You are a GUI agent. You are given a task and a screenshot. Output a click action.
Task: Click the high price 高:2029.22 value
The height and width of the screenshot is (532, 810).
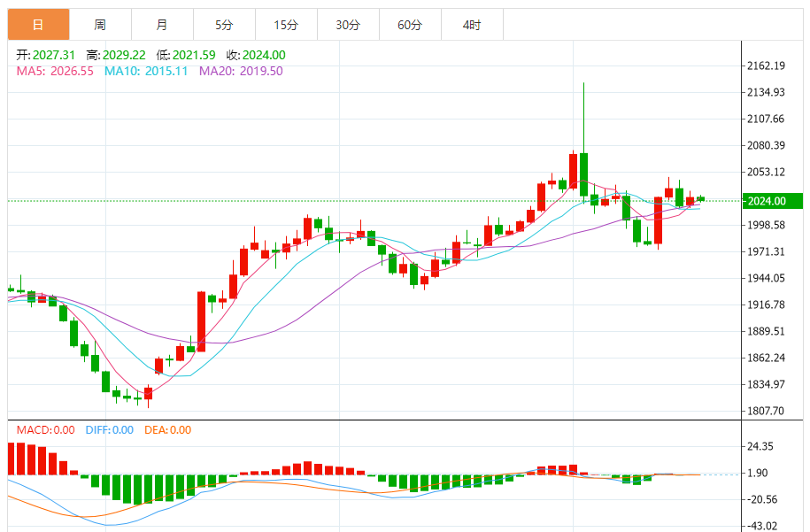click(116, 55)
